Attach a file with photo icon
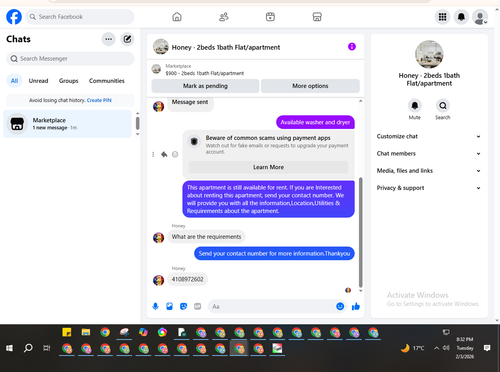Viewport: 500px width, 372px height. click(169, 306)
